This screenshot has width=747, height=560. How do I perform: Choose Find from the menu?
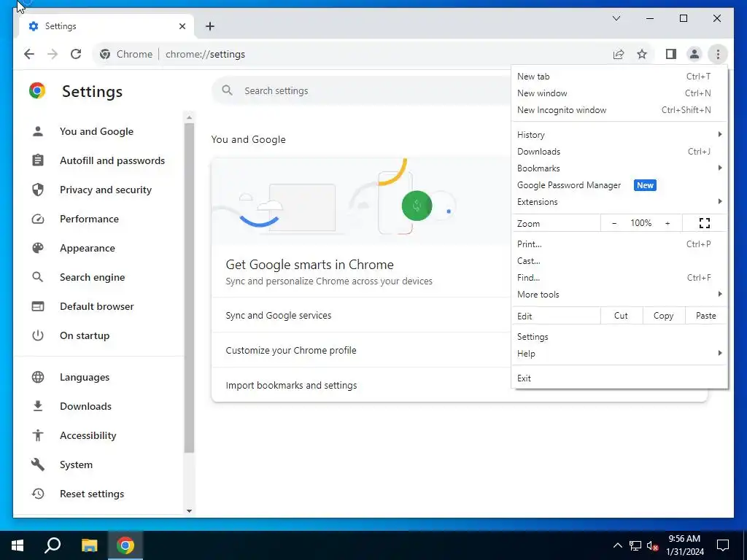pyautogui.click(x=619, y=278)
